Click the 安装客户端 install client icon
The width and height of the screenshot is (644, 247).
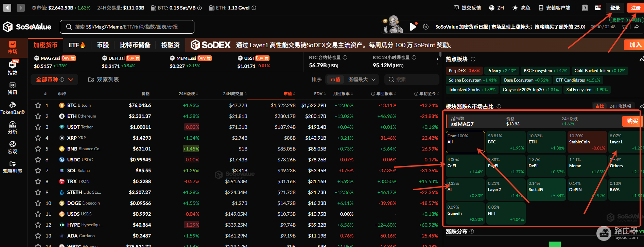pos(541,8)
